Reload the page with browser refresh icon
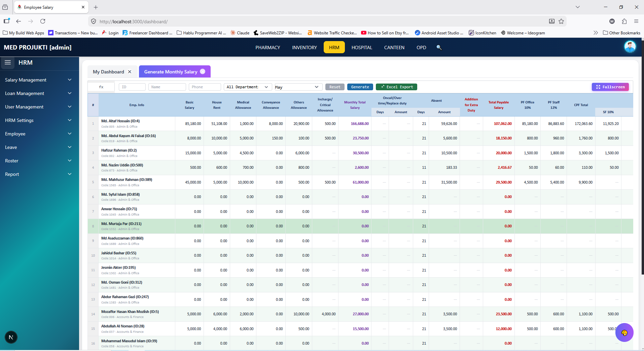 point(43,21)
